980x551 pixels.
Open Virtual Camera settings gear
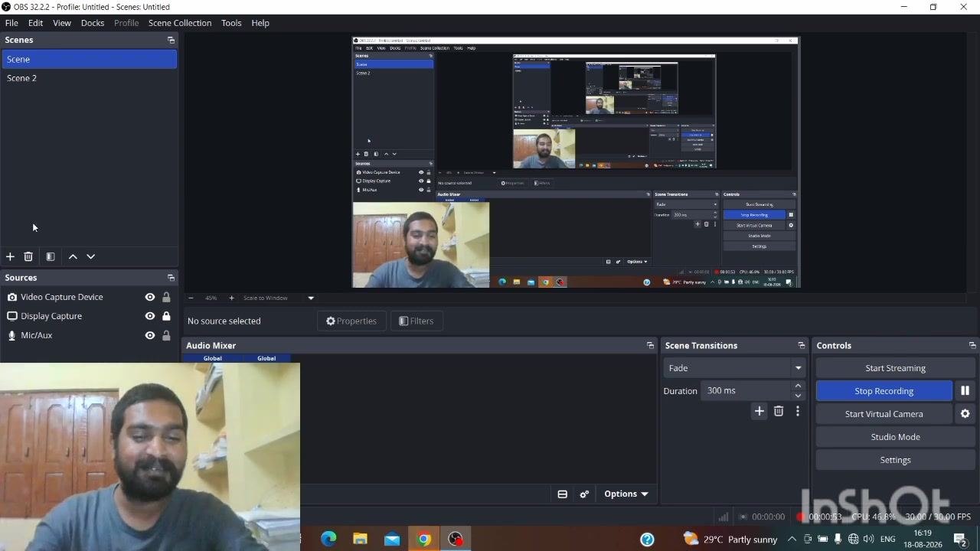(965, 414)
